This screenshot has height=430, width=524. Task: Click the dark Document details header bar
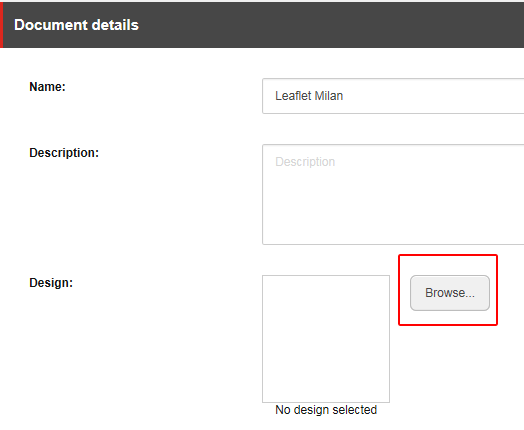262,25
